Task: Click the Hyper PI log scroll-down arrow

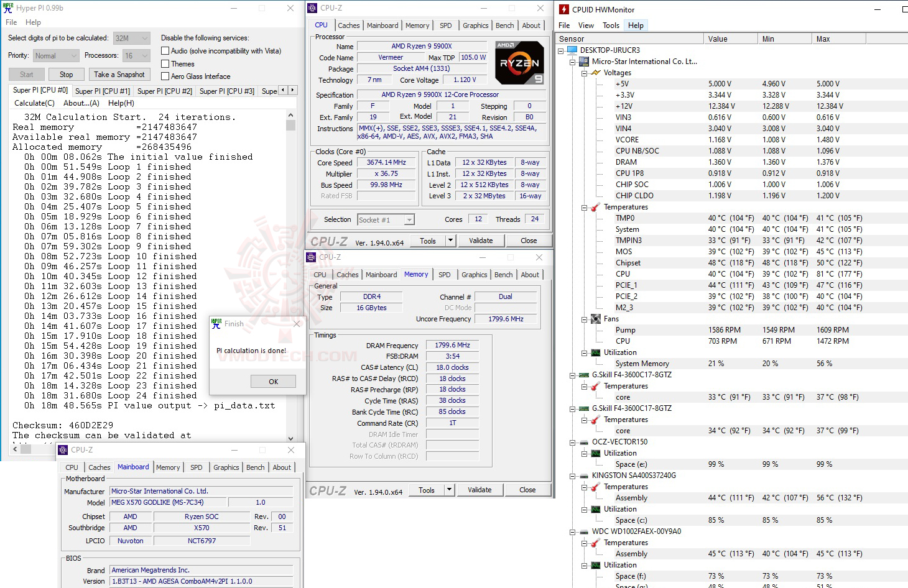Action: (290, 439)
